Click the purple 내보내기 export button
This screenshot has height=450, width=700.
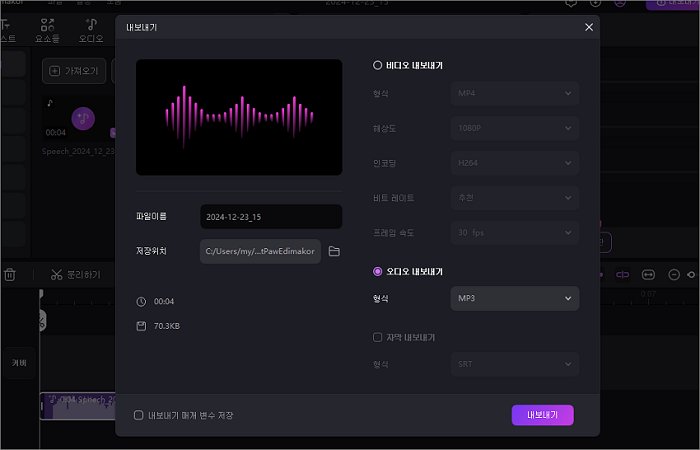(542, 415)
